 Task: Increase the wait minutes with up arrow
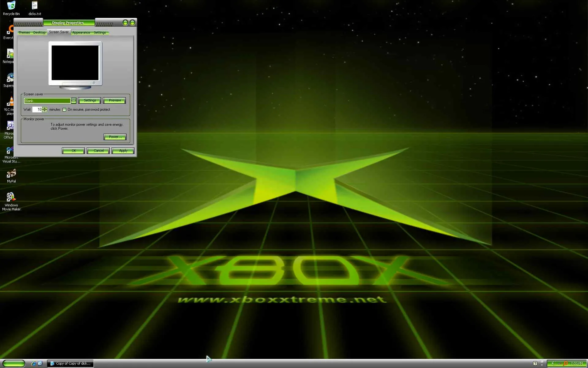(x=45, y=108)
